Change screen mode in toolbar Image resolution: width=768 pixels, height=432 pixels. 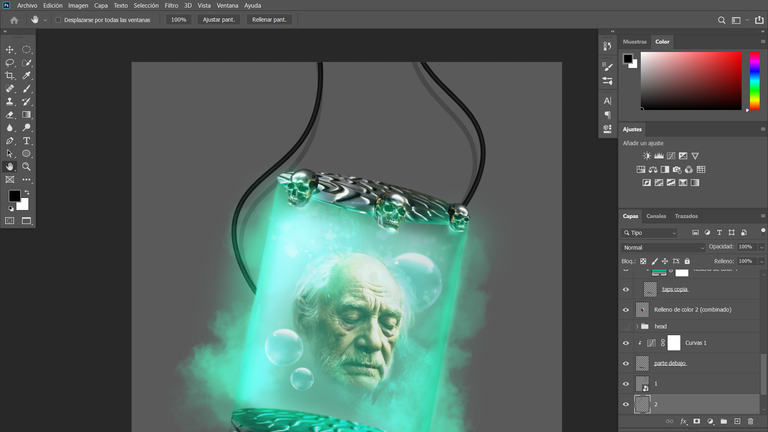click(x=26, y=221)
